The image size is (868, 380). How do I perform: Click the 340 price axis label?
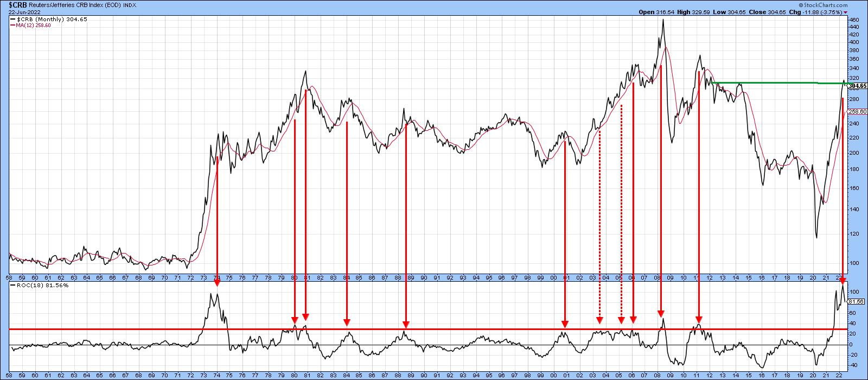(x=854, y=68)
